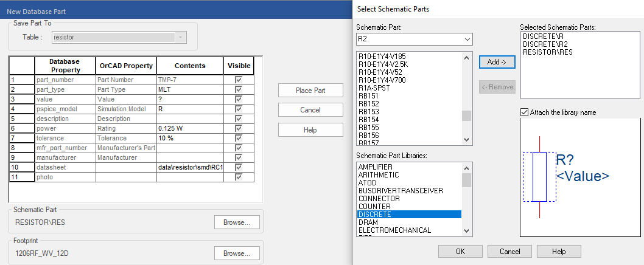Select RB152 in the parts list

[x=369, y=104]
